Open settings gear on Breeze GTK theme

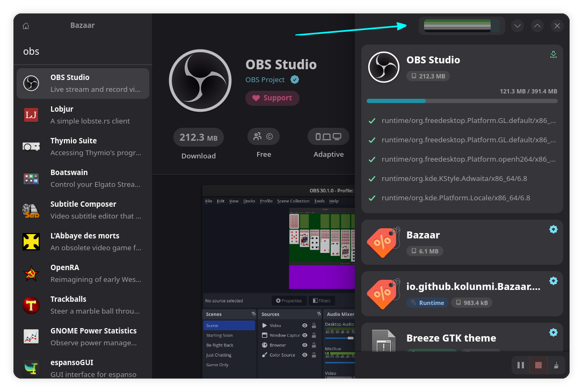pos(553,332)
